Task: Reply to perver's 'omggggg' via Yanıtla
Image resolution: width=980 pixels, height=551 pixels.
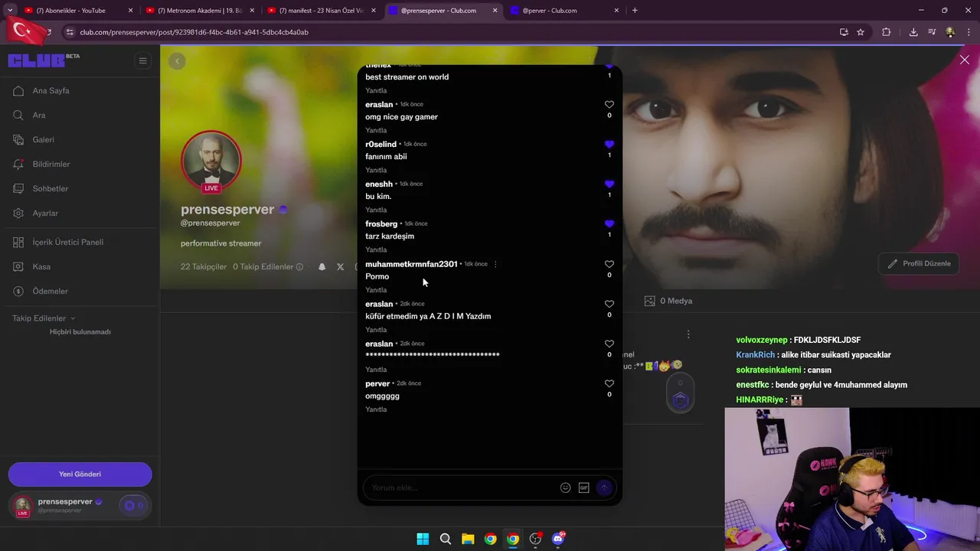Action: tap(376, 409)
